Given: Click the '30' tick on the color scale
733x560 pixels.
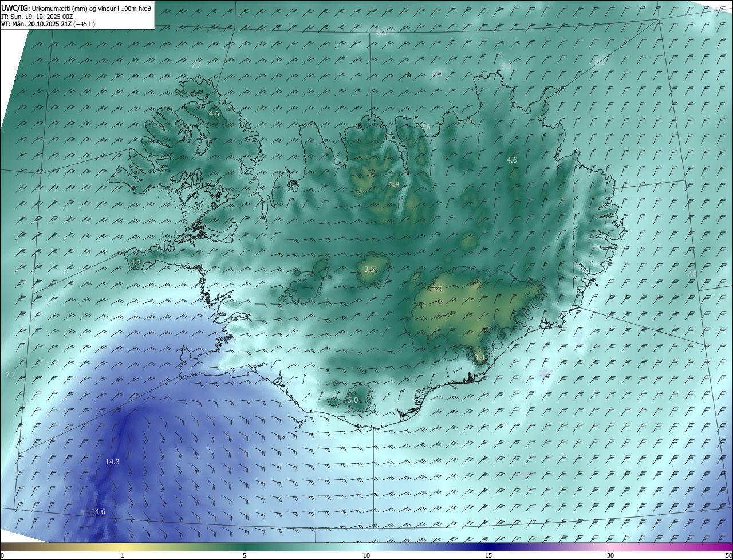Looking at the screenshot, I should point(610,555).
